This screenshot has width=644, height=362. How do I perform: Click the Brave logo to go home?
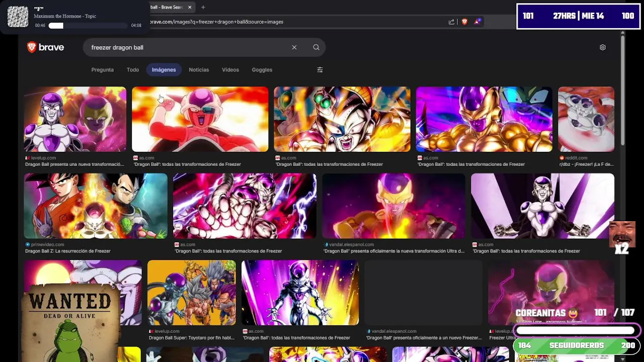(x=45, y=47)
